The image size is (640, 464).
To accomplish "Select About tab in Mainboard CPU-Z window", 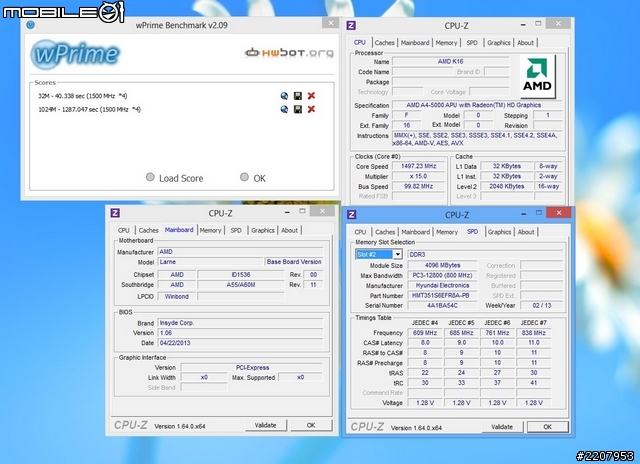I will coord(289,230).
